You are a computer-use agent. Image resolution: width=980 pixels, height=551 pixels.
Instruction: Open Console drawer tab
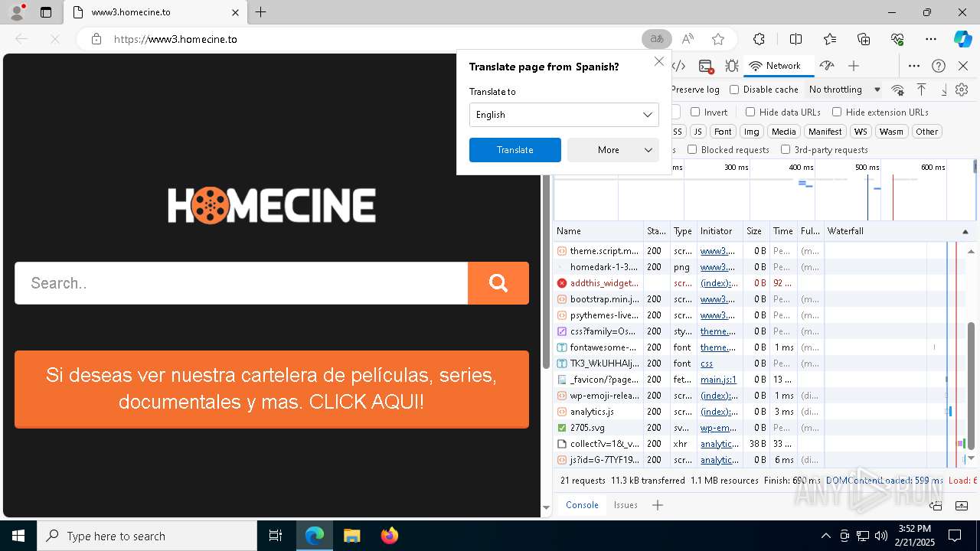[x=582, y=505]
